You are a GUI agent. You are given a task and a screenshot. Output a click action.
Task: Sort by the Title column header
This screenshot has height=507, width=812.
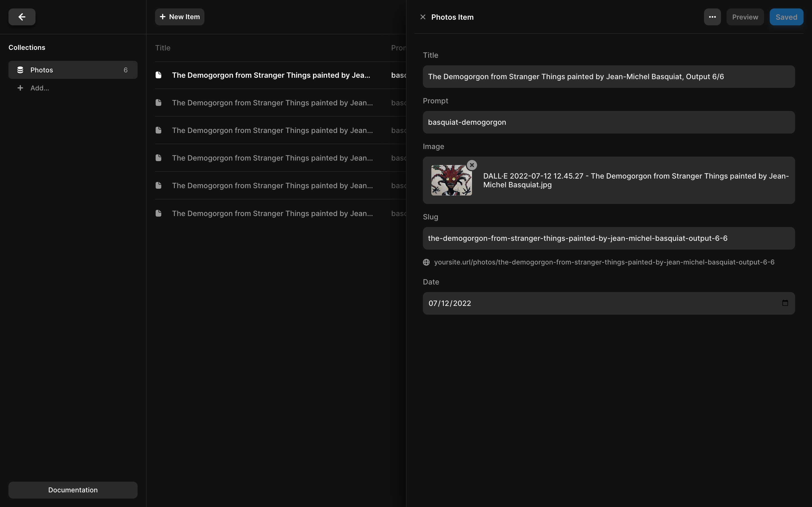pos(163,48)
